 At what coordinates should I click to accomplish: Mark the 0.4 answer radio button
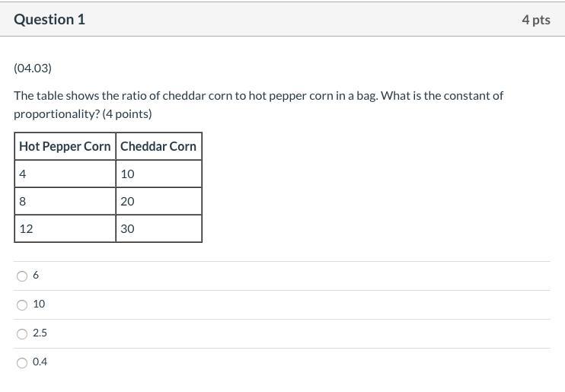click(22, 363)
